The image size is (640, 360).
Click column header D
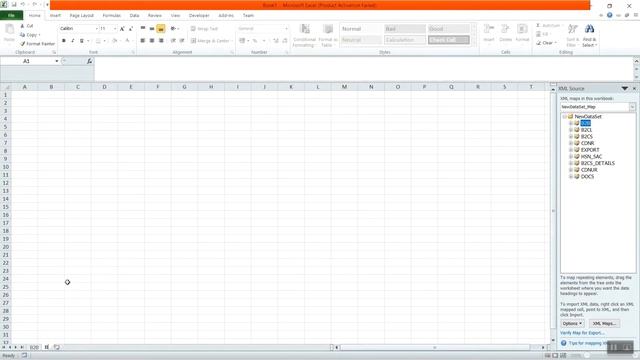coord(104,87)
